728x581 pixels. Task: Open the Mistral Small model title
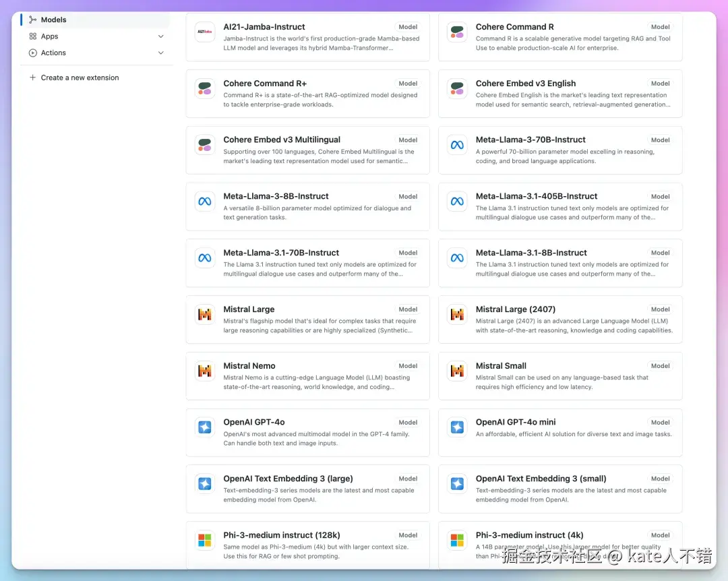click(501, 366)
